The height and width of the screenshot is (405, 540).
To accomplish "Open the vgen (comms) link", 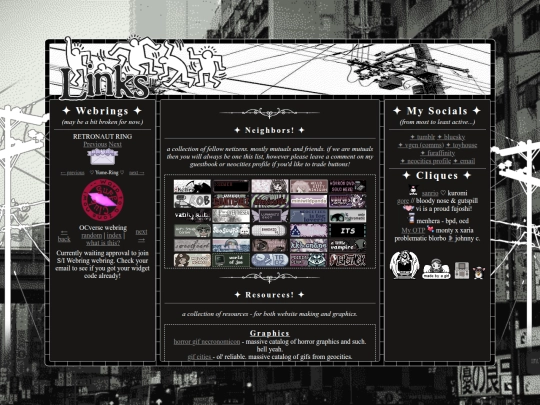I will [421, 145].
